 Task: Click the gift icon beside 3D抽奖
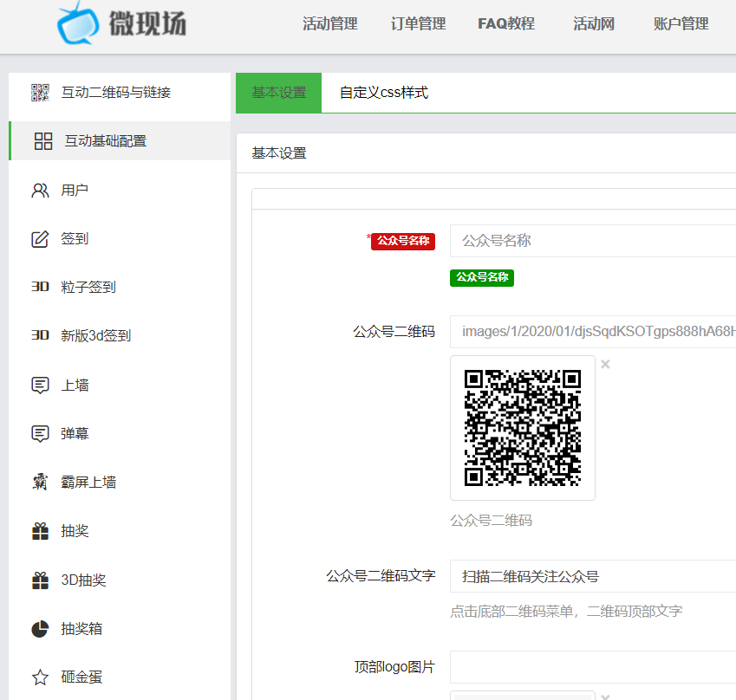pyautogui.click(x=40, y=580)
